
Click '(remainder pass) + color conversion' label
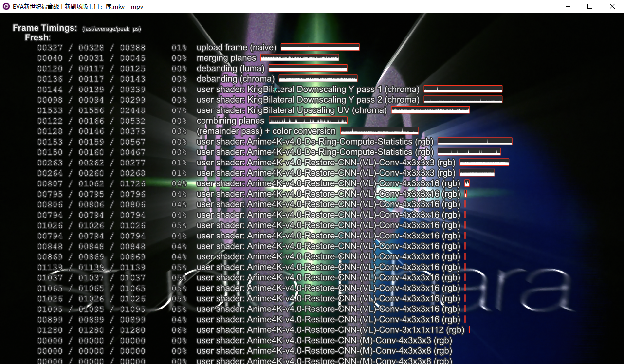coord(266,131)
